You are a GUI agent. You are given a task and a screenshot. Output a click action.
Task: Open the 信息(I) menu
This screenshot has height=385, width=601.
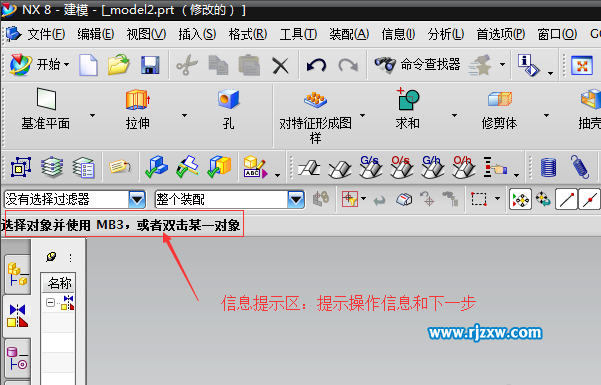point(398,35)
